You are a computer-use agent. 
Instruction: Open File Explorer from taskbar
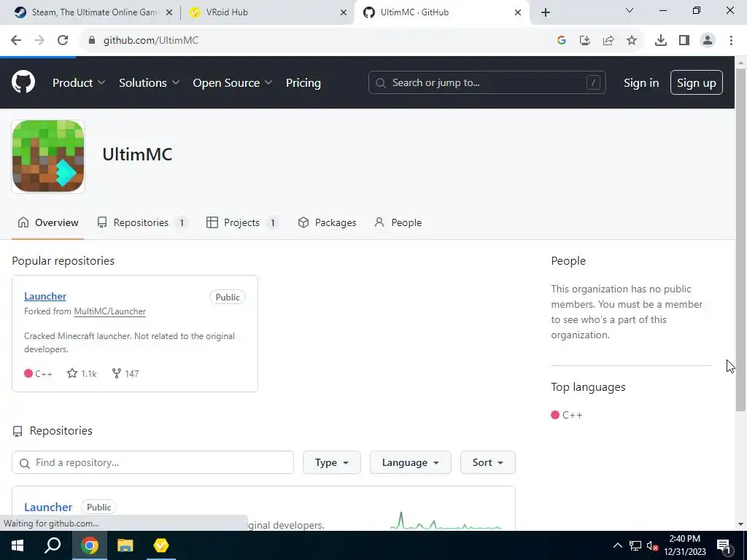click(125, 545)
